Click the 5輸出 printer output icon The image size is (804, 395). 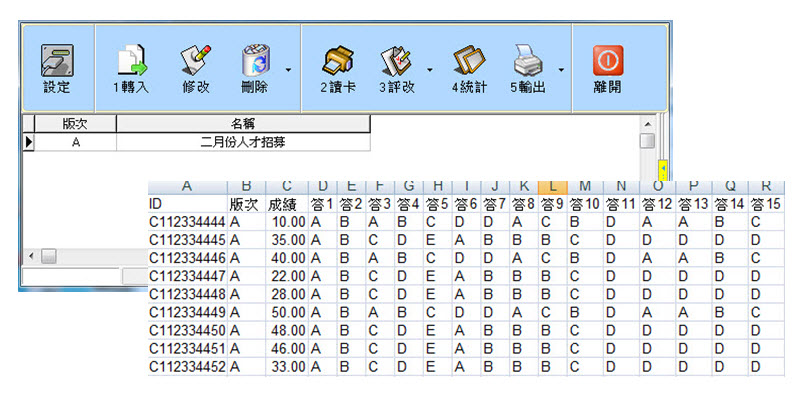coord(528,60)
